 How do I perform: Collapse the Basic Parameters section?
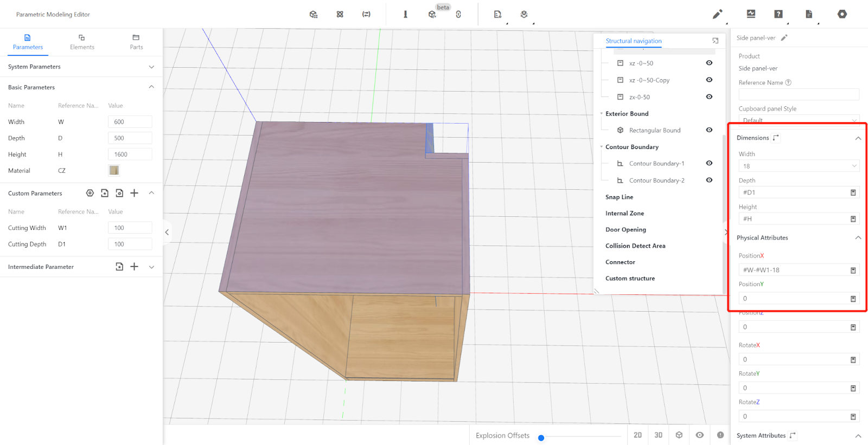point(151,87)
